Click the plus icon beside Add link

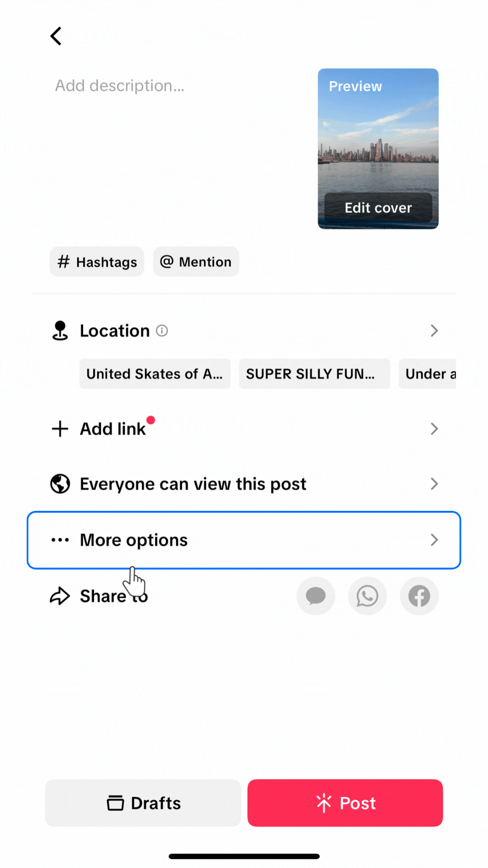point(60,429)
